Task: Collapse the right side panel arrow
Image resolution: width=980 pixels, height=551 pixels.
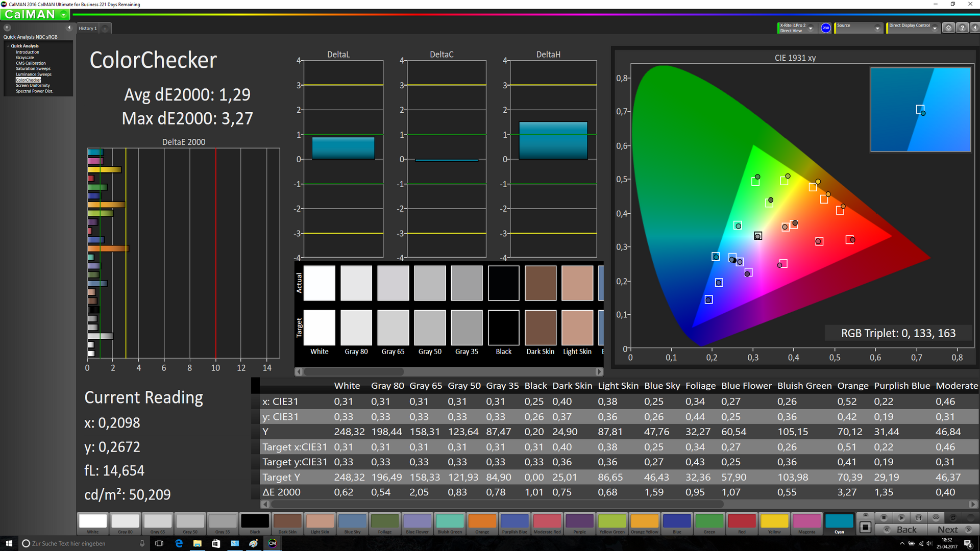Action: click(x=974, y=28)
